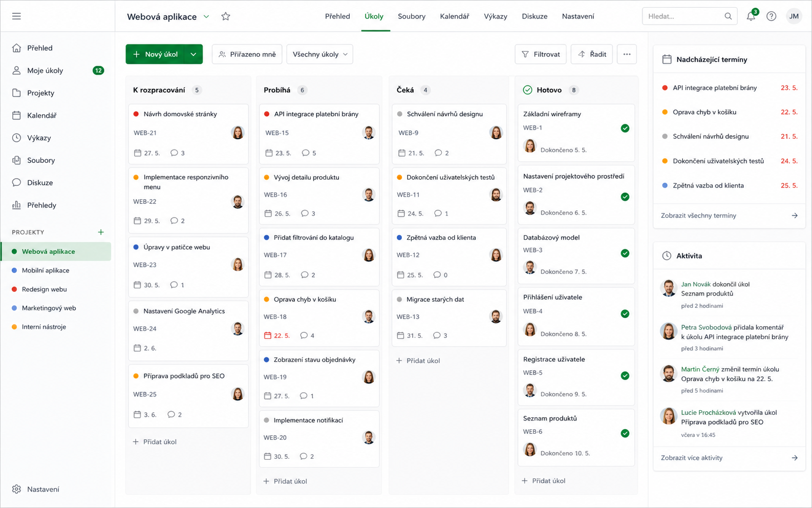Click assignee avatar on WEB-15 card

click(x=369, y=133)
